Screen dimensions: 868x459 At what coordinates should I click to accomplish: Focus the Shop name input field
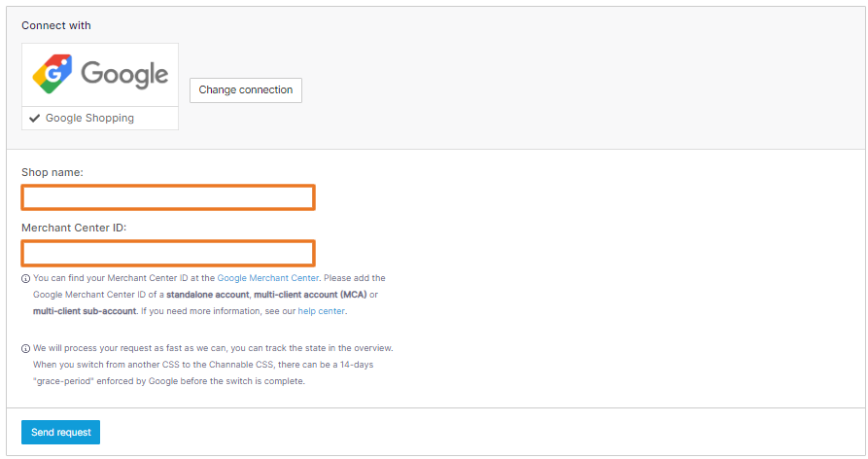[x=168, y=197]
